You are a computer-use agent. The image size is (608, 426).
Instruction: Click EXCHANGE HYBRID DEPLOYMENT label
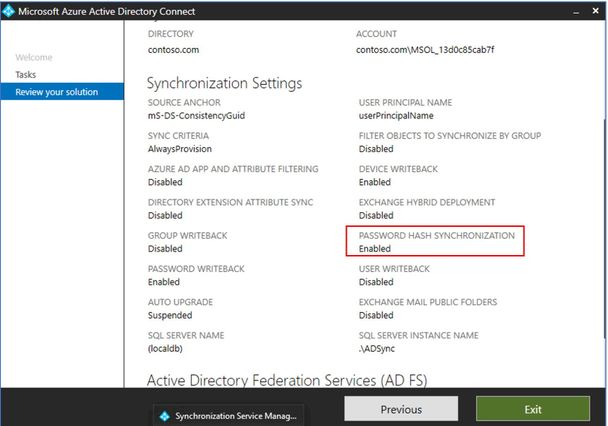pos(427,202)
